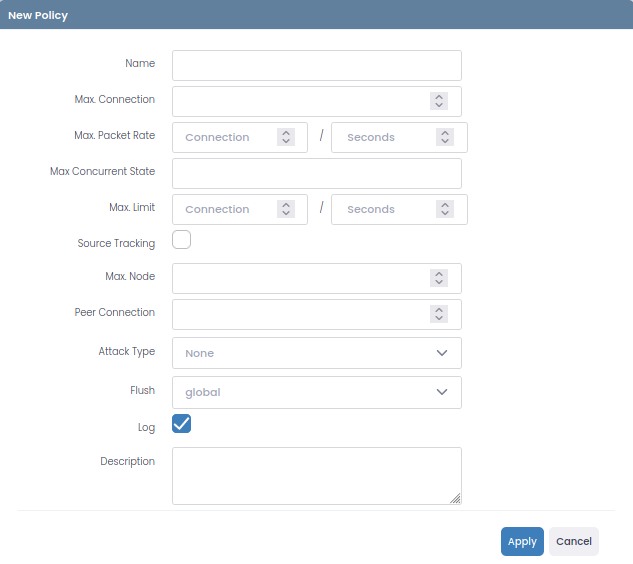This screenshot has height=564, width=633.
Task: Click Max. Packet Rate Seconds stepper arrows
Action: (x=445, y=137)
